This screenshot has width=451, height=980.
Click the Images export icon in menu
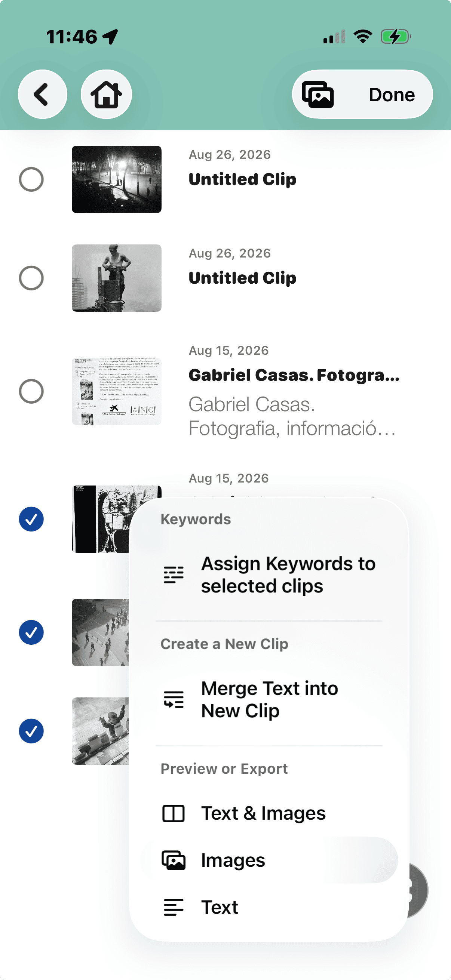[x=174, y=860]
